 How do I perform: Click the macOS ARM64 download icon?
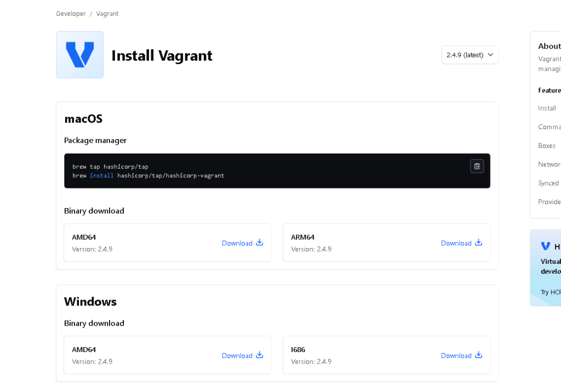(x=478, y=243)
